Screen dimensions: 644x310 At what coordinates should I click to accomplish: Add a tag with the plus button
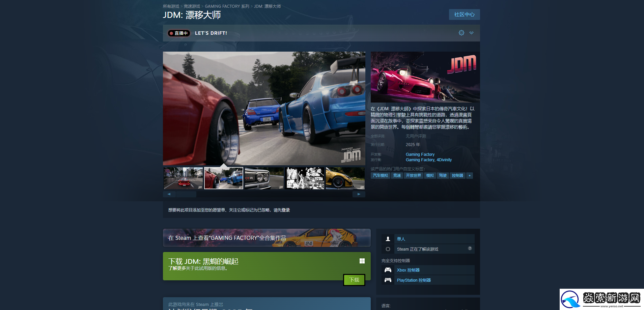tap(469, 175)
